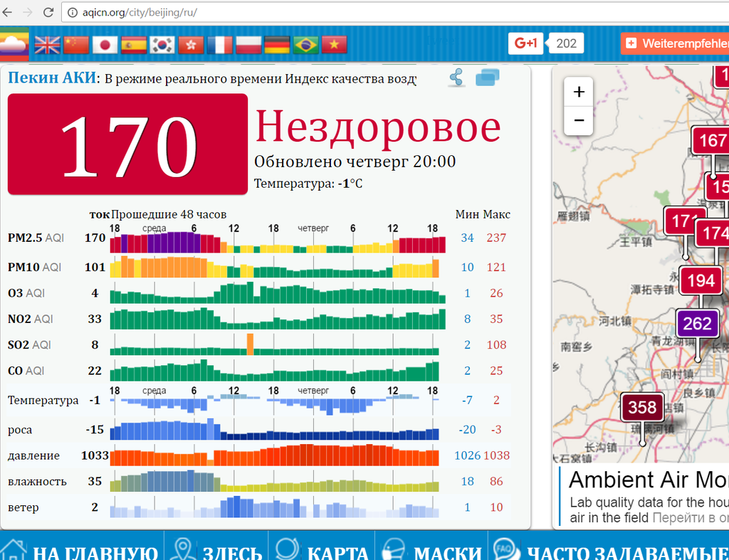Click the NO2 AQI row label
729x560 pixels.
30,319
